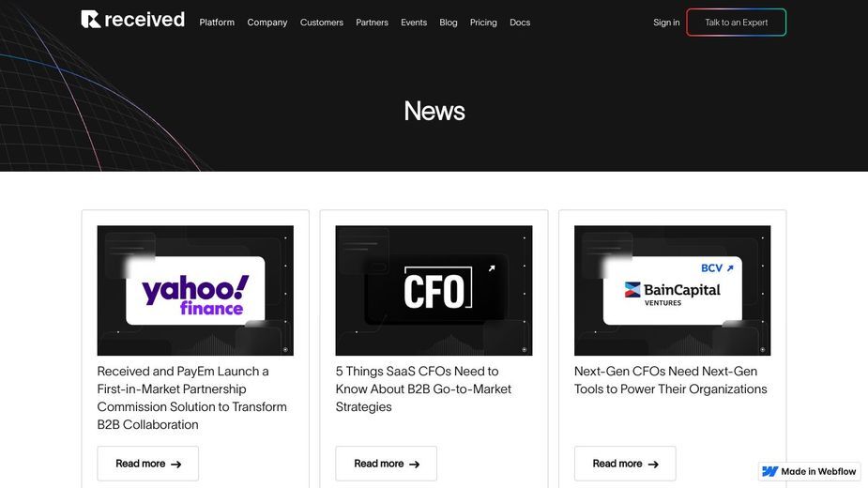Visit the Events page
Image resolution: width=868 pixels, height=488 pixels.
tap(414, 23)
